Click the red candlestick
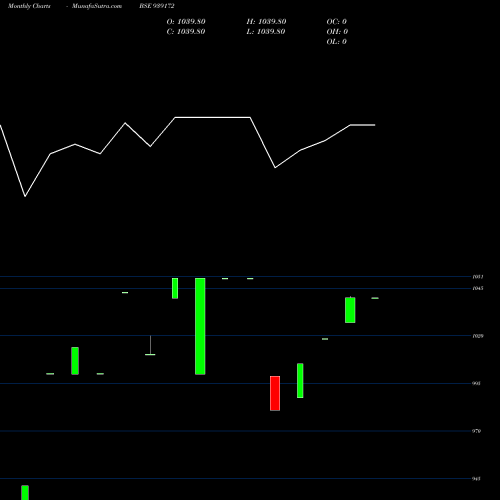The width and height of the screenshot is (500, 500). (275, 393)
